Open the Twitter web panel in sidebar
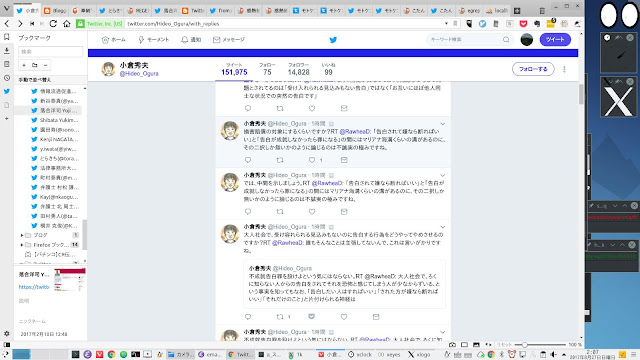Viewport: 640px width, 360px height. tap(7, 91)
